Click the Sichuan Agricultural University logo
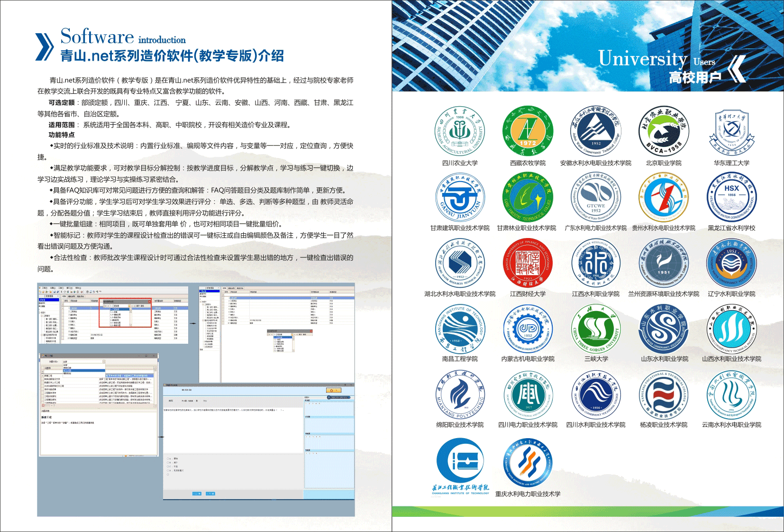Viewport: 784px width, 532px height. pos(459,131)
